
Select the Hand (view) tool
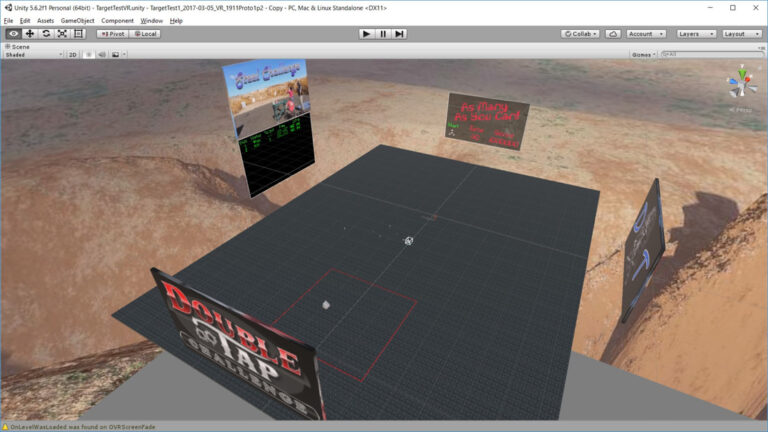click(x=13, y=33)
